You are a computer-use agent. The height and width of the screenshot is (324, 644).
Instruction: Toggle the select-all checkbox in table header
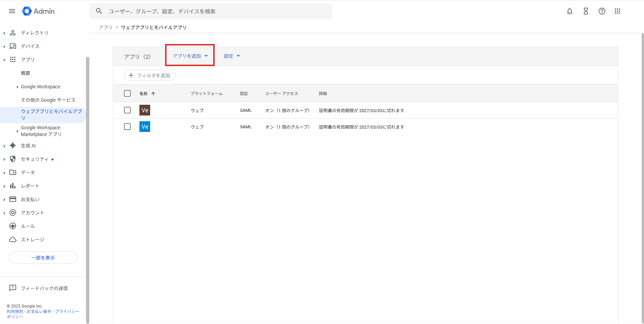pos(127,93)
